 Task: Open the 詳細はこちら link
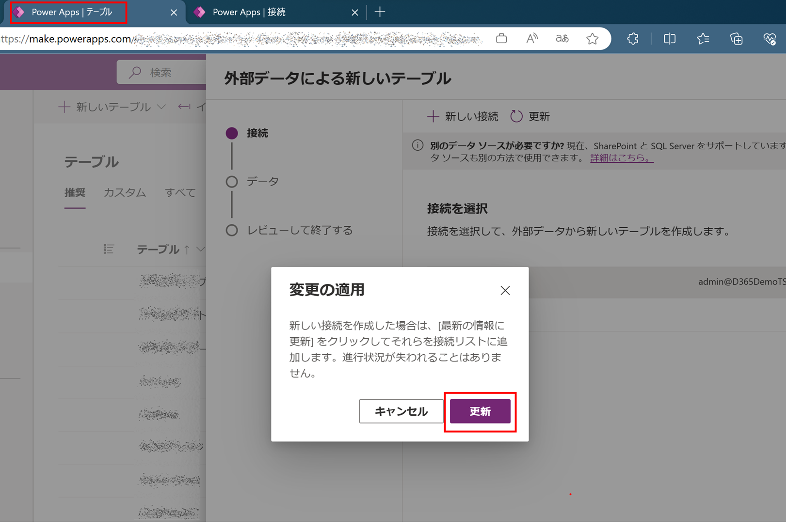pyautogui.click(x=621, y=157)
